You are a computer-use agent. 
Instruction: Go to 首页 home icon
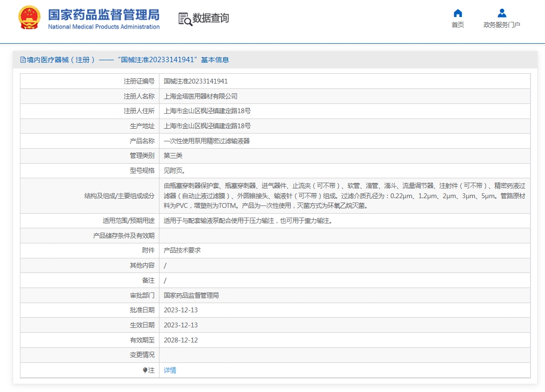[x=458, y=13]
